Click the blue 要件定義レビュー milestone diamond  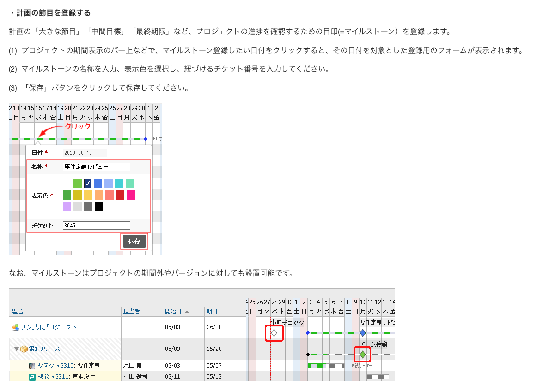pos(363,332)
